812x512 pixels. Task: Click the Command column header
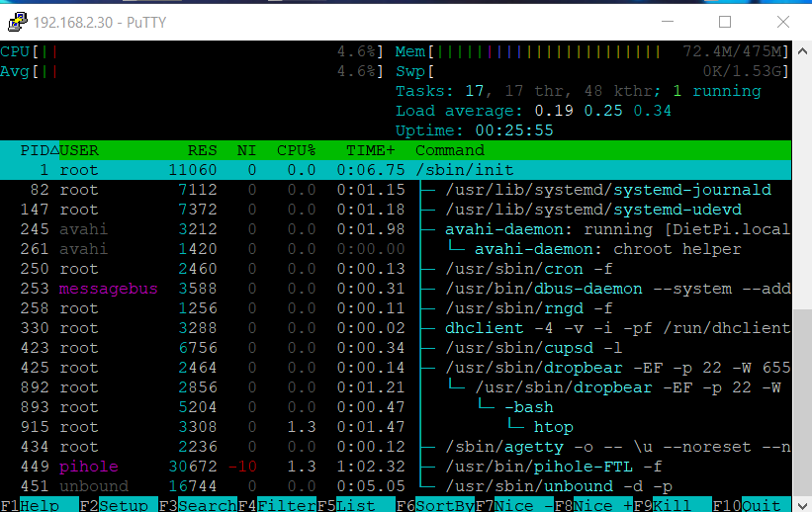tap(450, 150)
